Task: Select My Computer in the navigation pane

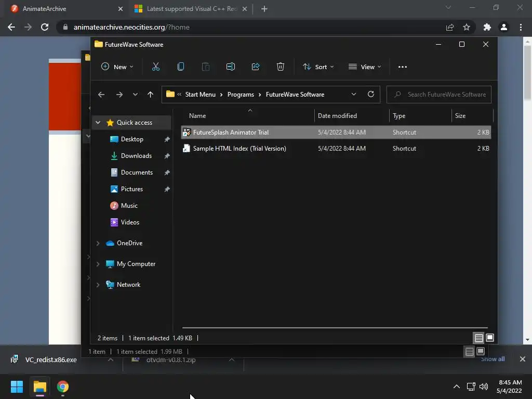Action: click(136, 264)
